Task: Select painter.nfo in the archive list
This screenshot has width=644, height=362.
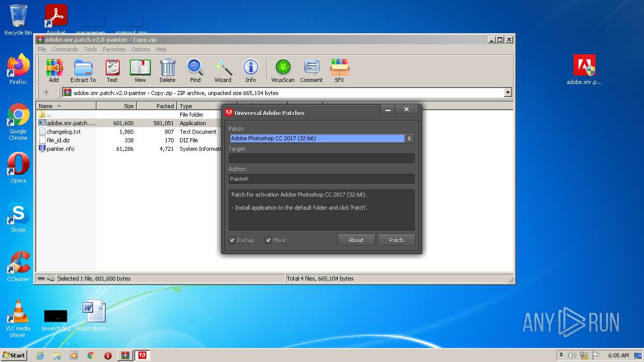Action: click(129, 149)
